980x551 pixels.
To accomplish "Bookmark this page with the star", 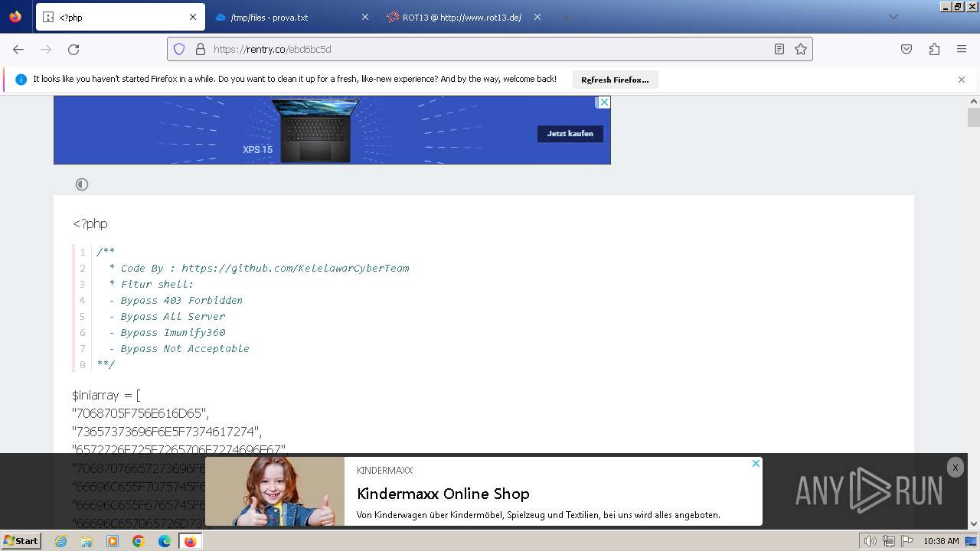I will [801, 49].
